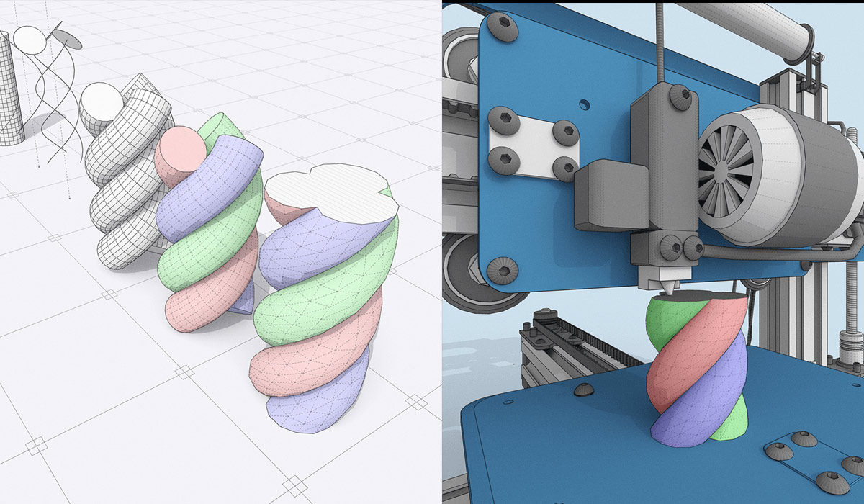Select the extruder nozzle of the 3D printer

670,284
